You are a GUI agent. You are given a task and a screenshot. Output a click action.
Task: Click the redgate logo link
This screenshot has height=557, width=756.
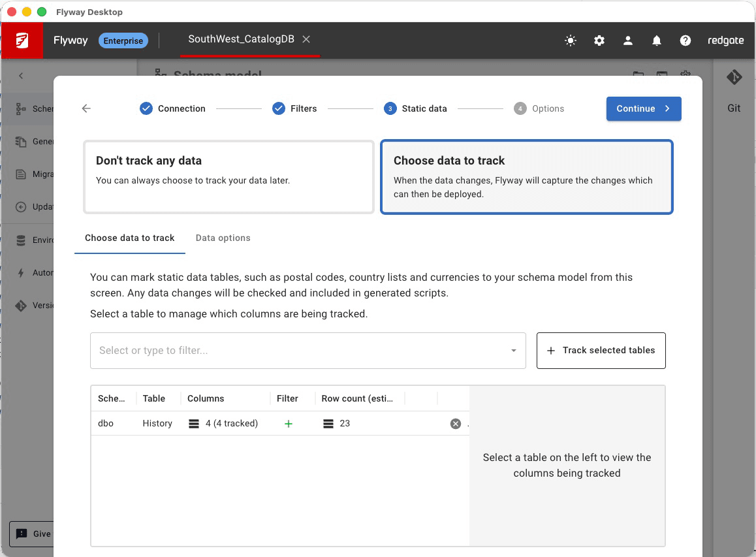(x=725, y=40)
